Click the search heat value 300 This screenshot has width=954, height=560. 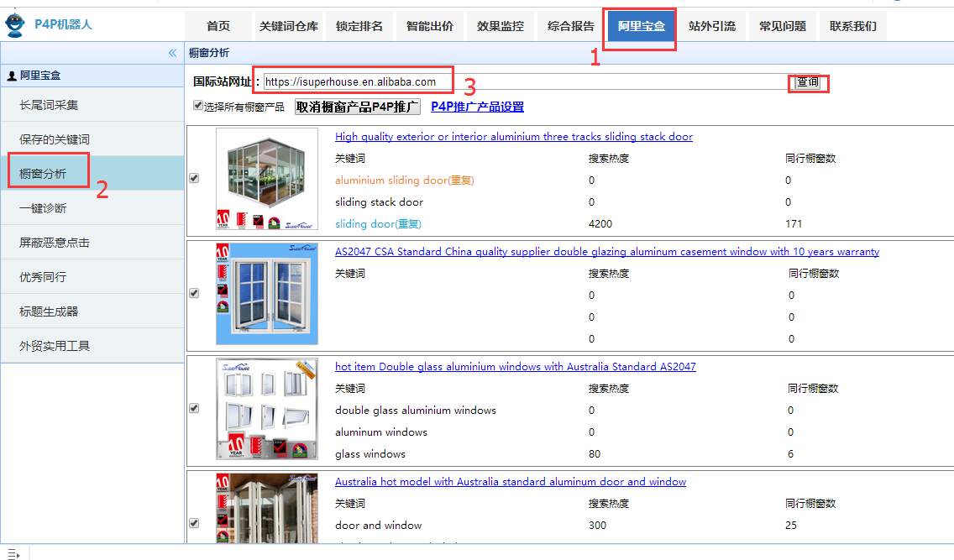tap(597, 526)
